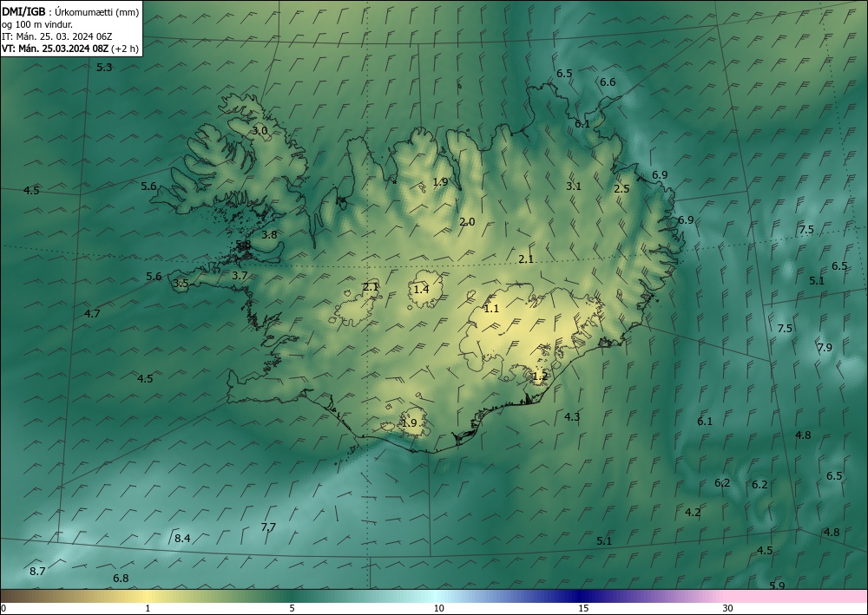Click the 'IT: Mán. 25. 03. 2024 06Z' line

pos(57,36)
